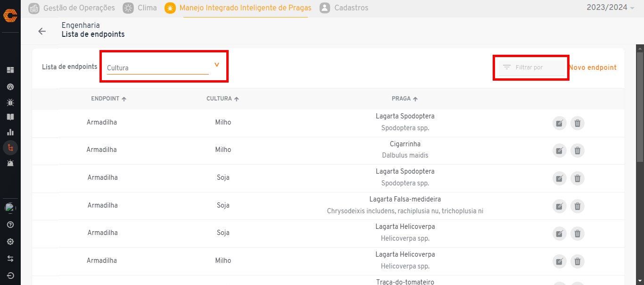This screenshot has height=285, width=644.
Task: Edit the Milho Lagarta Helicoverpa endpoint
Action: click(x=559, y=261)
